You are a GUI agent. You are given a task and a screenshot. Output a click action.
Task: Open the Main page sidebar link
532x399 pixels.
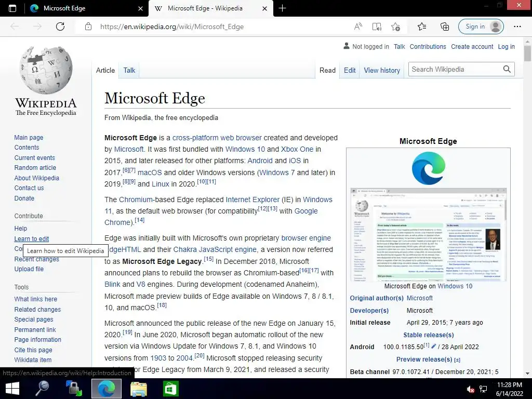pyautogui.click(x=29, y=137)
